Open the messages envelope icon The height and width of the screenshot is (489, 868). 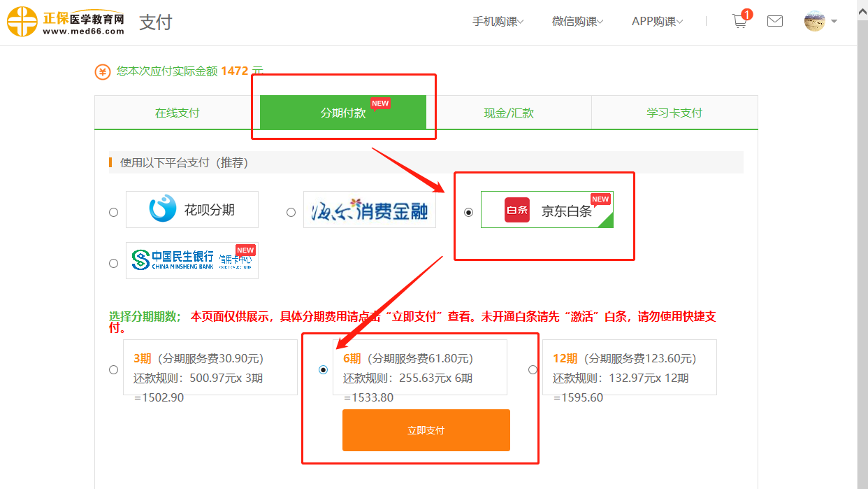click(775, 21)
